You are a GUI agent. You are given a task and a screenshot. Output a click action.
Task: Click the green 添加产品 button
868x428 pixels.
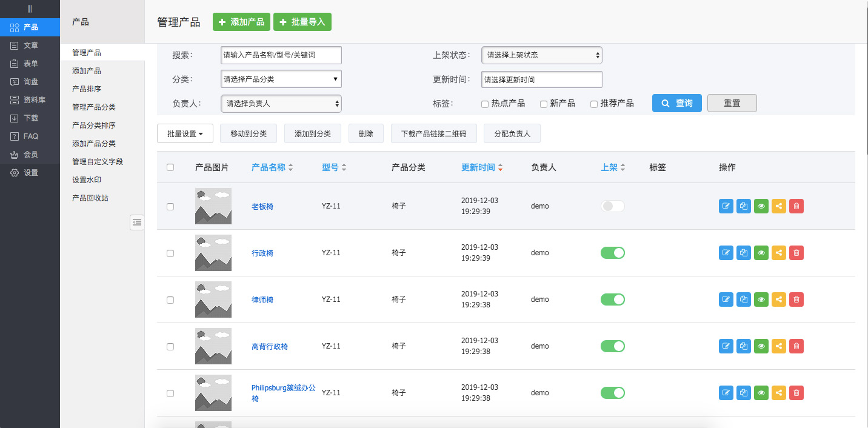[241, 22]
